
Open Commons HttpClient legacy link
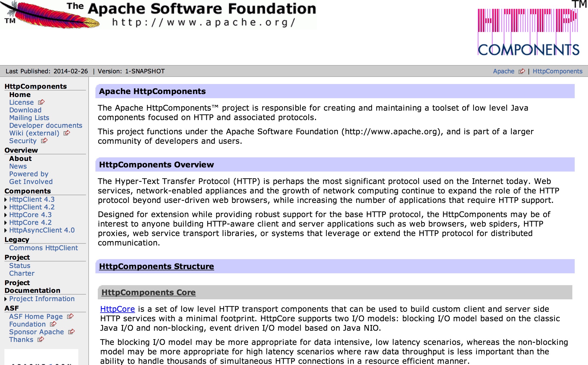coord(43,248)
